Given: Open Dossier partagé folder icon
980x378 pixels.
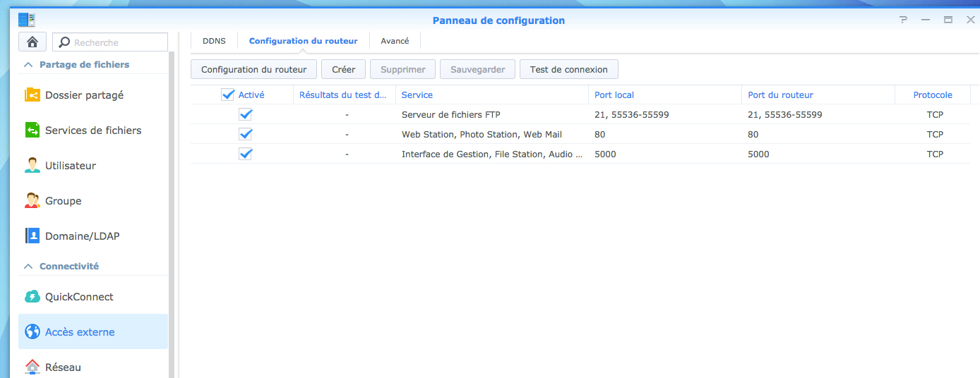Looking at the screenshot, I should pyautogui.click(x=32, y=94).
